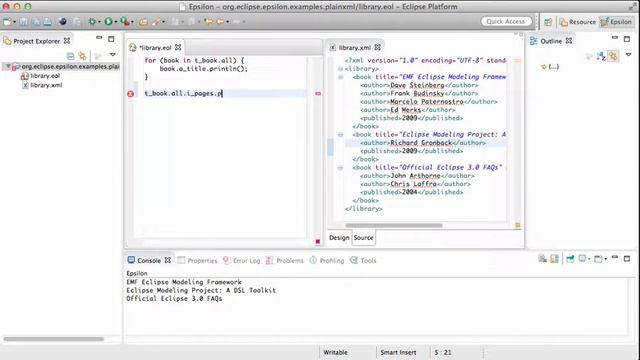Screen dimensions: 640x360
Task: Click the open folder toolbar icon
Action: (143, 22)
